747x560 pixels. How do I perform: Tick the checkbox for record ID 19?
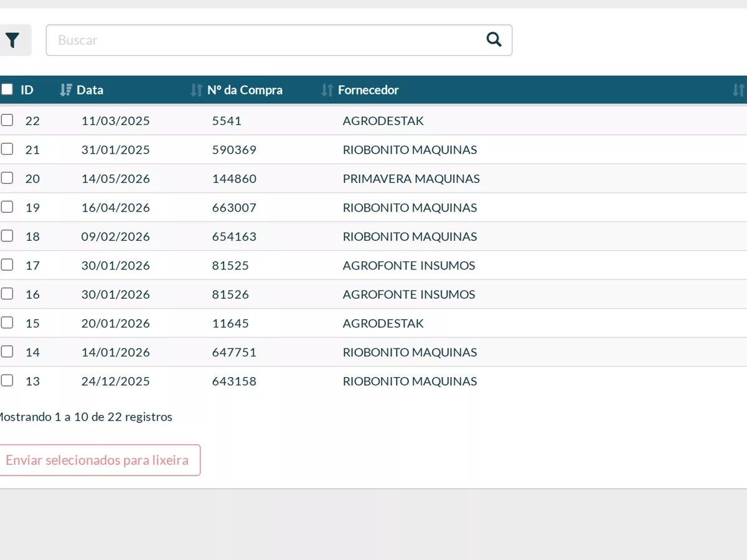[x=7, y=207]
